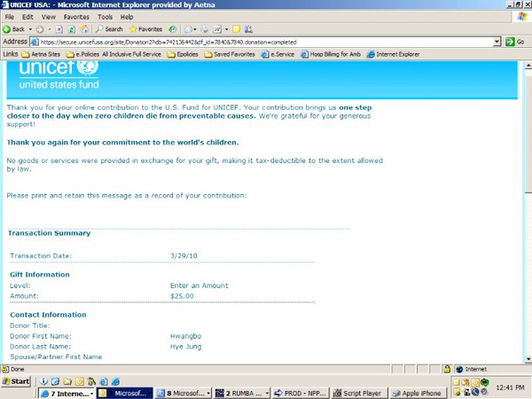
Task: Click the Enter an Amount level value
Action: point(199,286)
